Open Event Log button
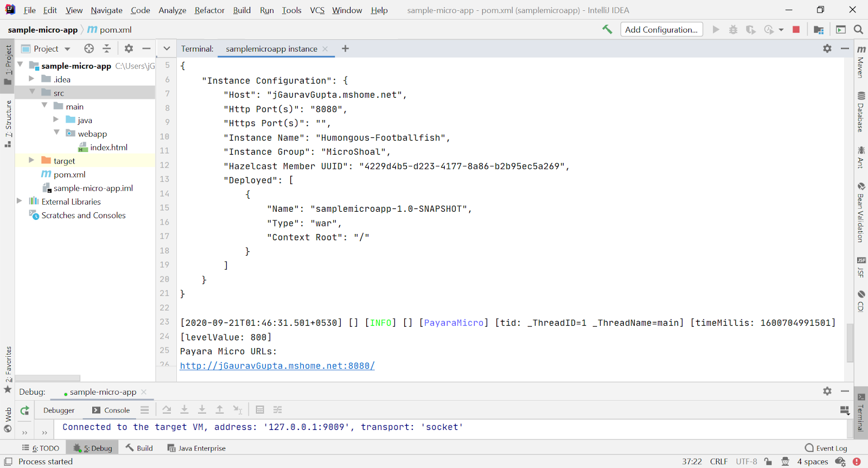 826,448
